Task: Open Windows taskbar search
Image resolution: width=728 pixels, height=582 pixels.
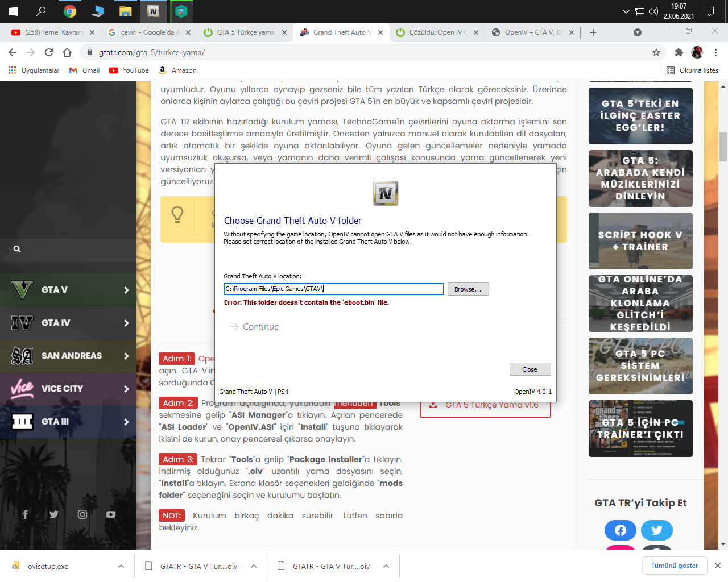Action: [41, 11]
